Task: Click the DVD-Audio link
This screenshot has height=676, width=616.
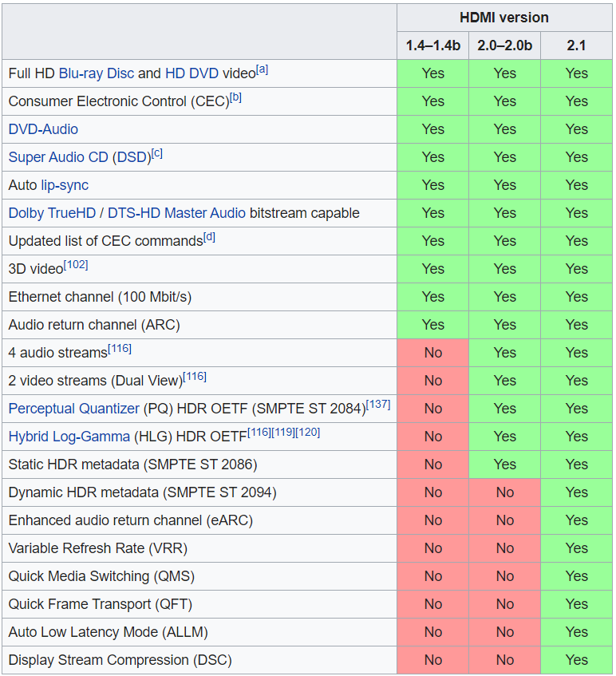Action: [x=43, y=129]
